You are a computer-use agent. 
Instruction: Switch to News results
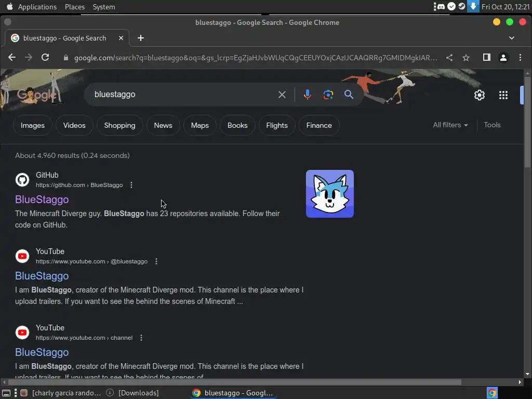point(163,125)
